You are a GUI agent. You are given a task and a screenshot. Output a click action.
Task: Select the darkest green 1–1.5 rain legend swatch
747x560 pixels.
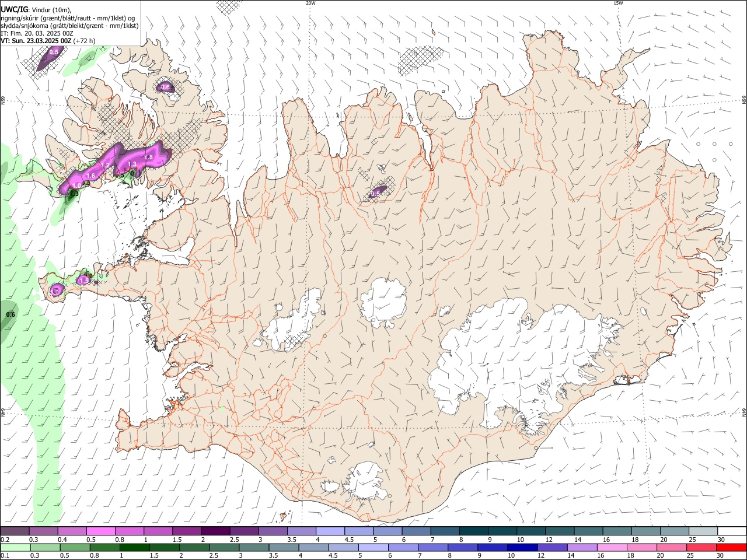pos(134,547)
